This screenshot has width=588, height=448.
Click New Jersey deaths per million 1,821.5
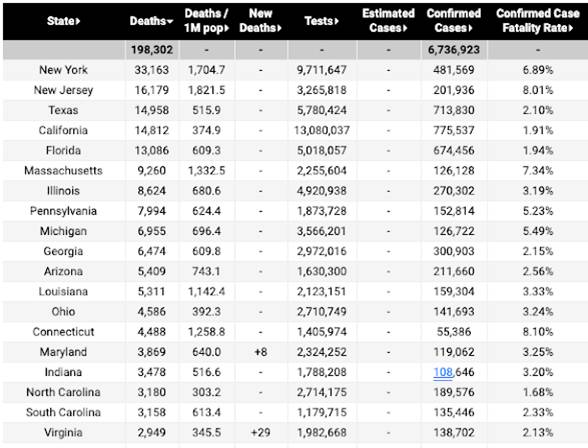click(207, 90)
